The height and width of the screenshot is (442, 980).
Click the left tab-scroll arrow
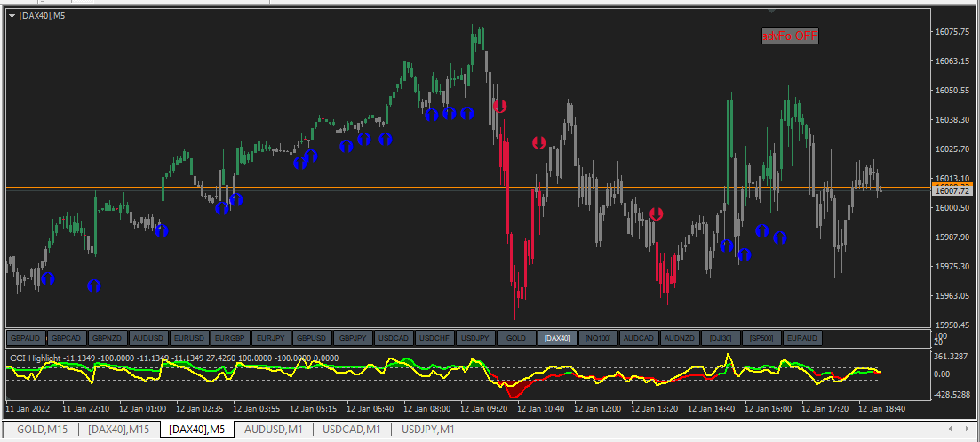(x=951, y=429)
